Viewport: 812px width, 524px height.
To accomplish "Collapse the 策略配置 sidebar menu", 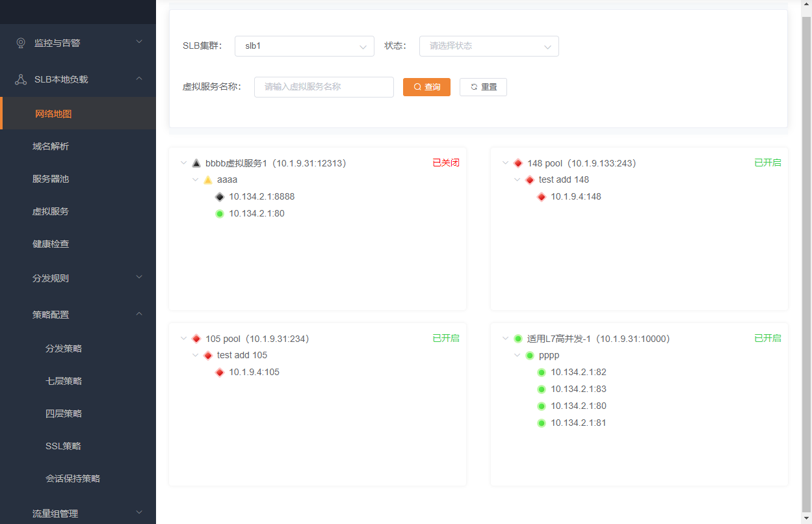I will tap(139, 314).
